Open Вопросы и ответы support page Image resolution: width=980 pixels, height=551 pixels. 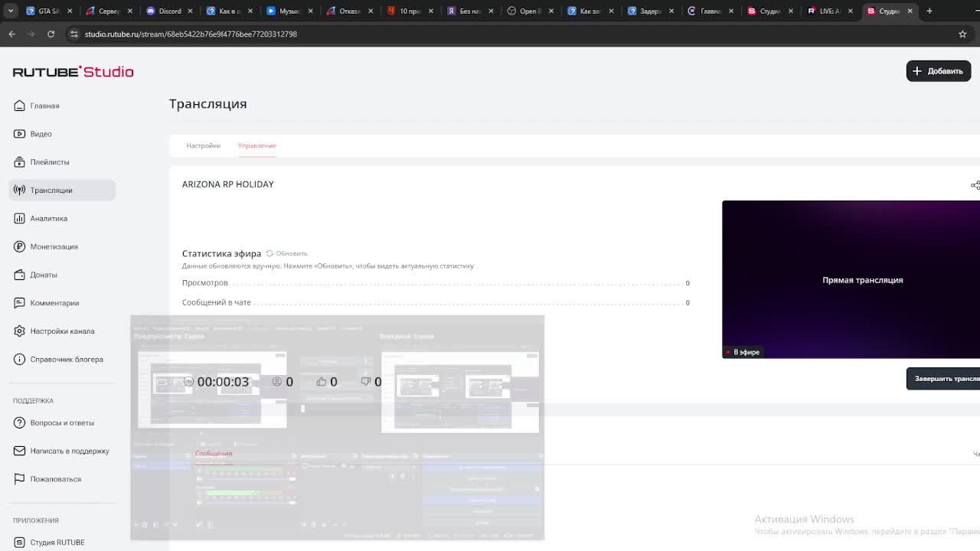tap(61, 422)
